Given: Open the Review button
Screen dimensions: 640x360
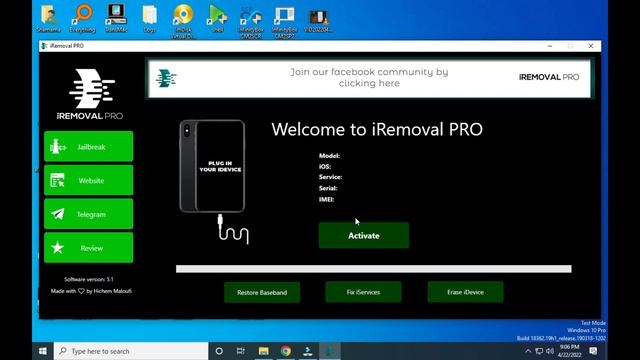Looking at the screenshot, I should [x=89, y=248].
